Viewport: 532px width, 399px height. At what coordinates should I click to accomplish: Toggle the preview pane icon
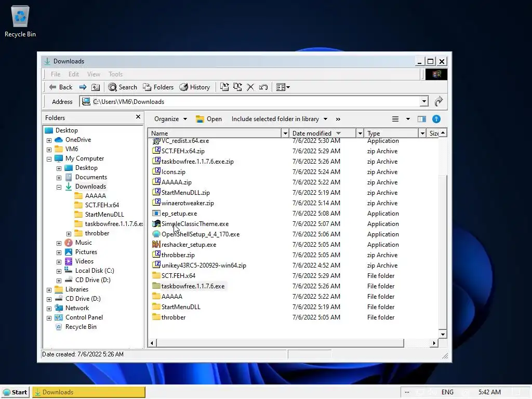point(422,119)
